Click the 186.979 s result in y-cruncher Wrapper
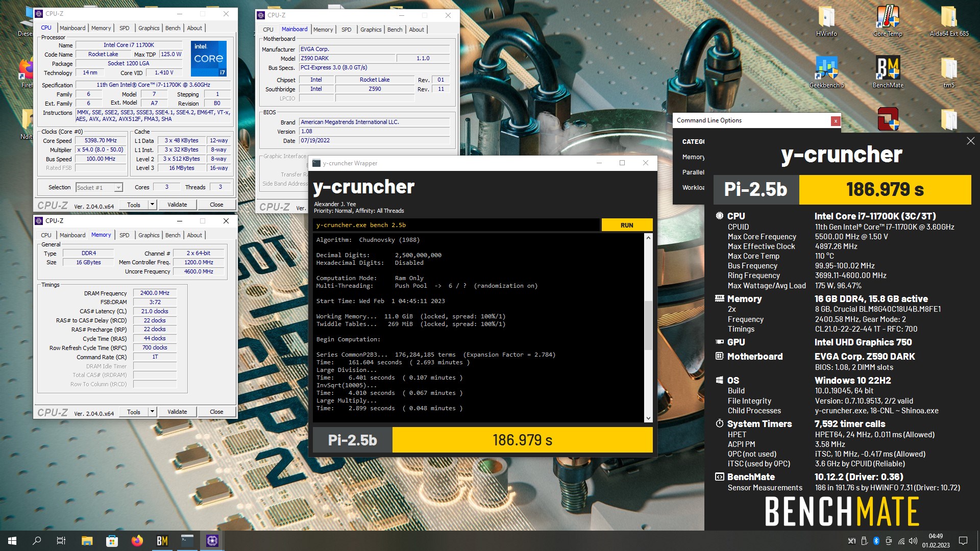The width and height of the screenshot is (980, 551). [522, 440]
